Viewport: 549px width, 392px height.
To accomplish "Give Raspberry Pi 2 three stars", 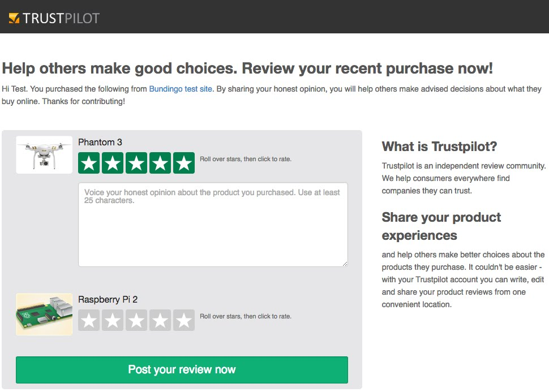I will 136,320.
